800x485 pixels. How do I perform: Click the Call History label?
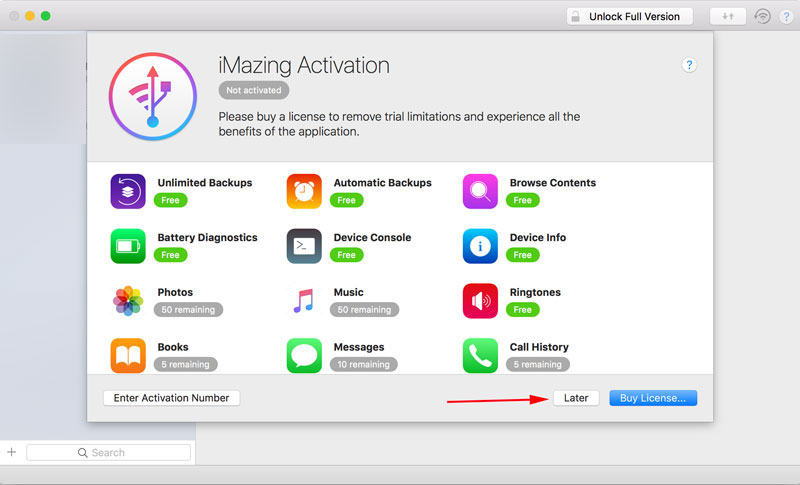(x=539, y=347)
